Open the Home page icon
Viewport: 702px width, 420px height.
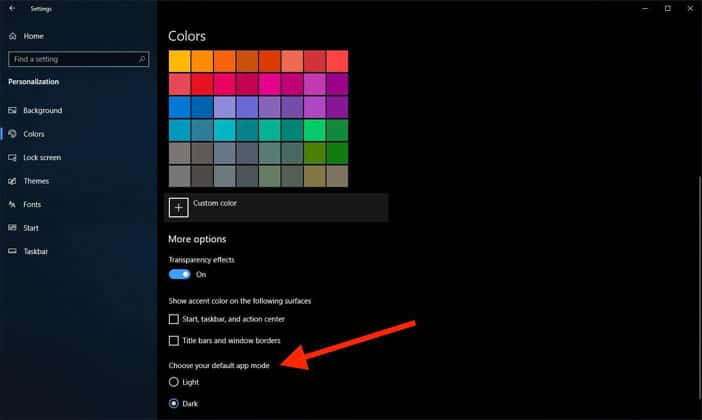(13, 36)
